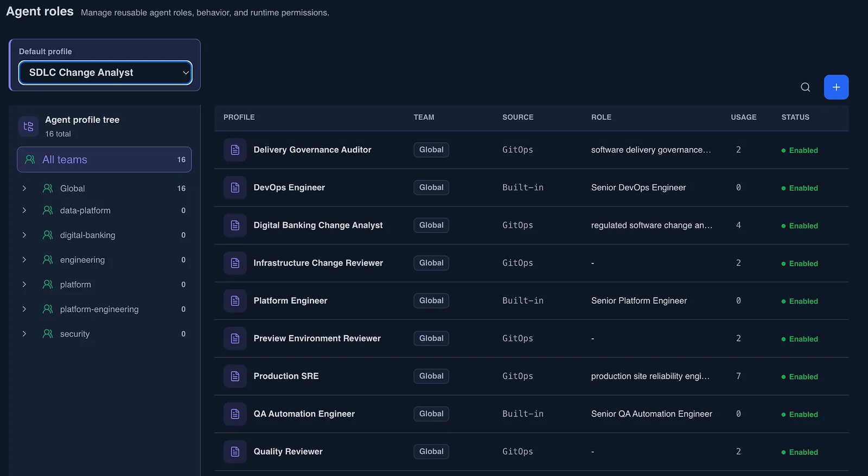
Task: Click the document icon for Digital Banking Change Analyst
Action: 235,225
